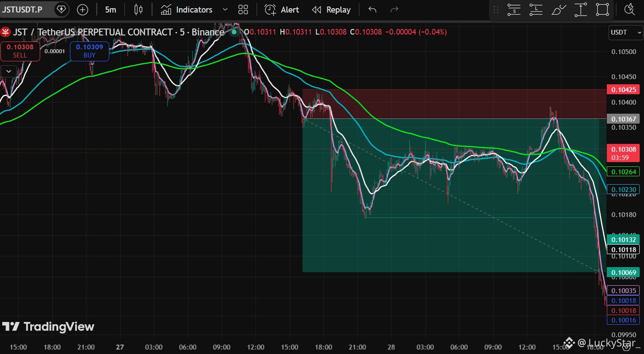Click the 0.10309 BUY button
This screenshot has width=644, height=354.
89,51
